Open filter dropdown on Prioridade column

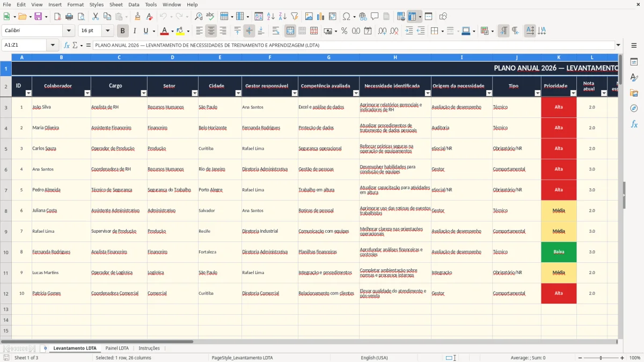[x=573, y=93]
